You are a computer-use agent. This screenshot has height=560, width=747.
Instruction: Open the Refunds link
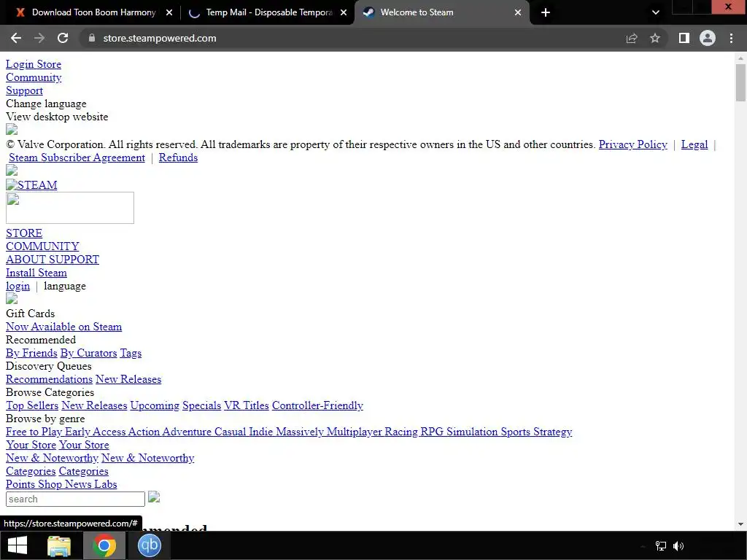click(x=178, y=157)
